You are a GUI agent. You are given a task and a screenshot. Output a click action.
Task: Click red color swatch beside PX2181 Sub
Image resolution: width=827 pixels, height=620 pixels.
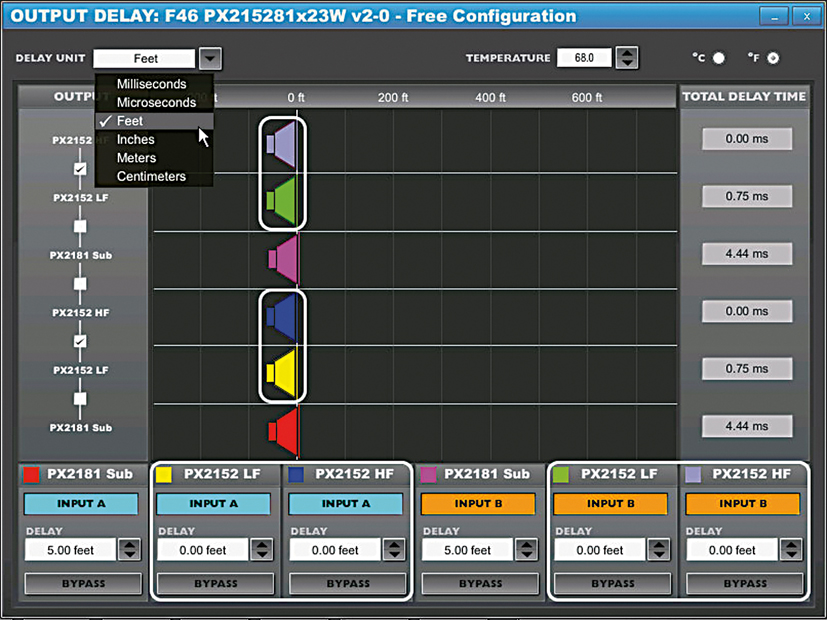[32, 474]
